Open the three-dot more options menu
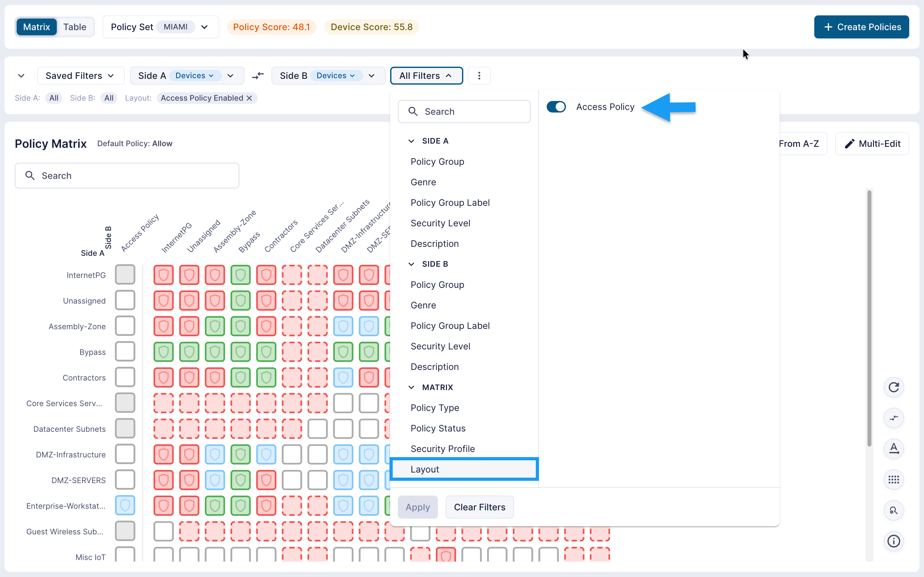Screen dimensions: 924x577 point(479,76)
